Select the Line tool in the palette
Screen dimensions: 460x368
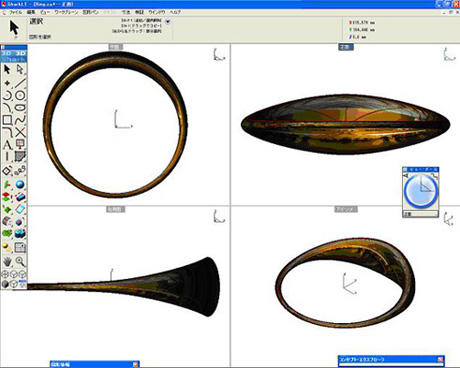(20, 83)
